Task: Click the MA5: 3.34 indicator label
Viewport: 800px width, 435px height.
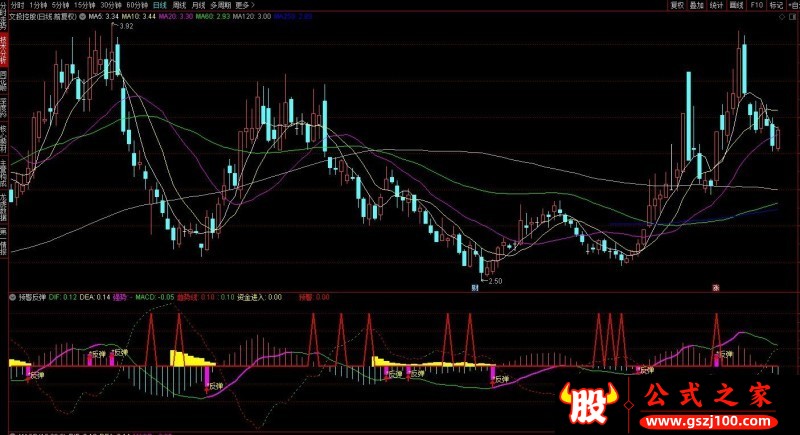Action: click(x=104, y=16)
